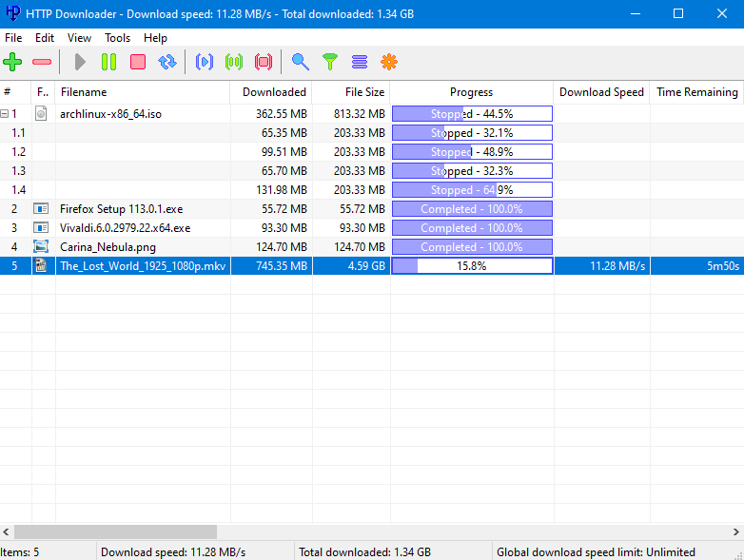Click the blue Restart arrows icon
The width and height of the screenshot is (744, 560).
pyautogui.click(x=167, y=62)
